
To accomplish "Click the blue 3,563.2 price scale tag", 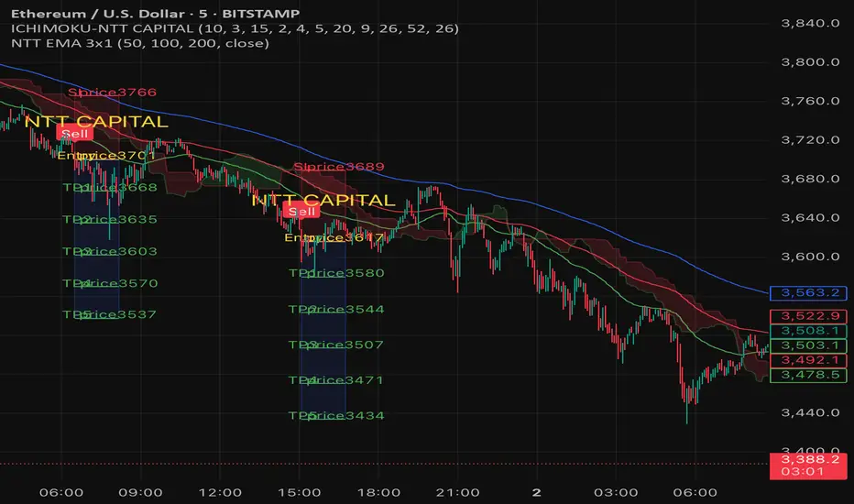I will click(809, 293).
